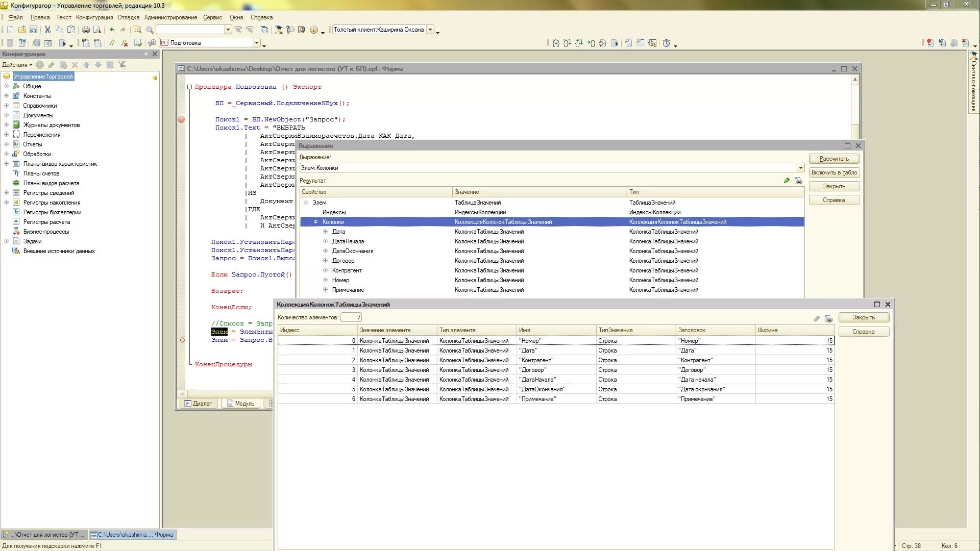Click the Имя column header
The width and height of the screenshot is (980, 551).
click(556, 330)
